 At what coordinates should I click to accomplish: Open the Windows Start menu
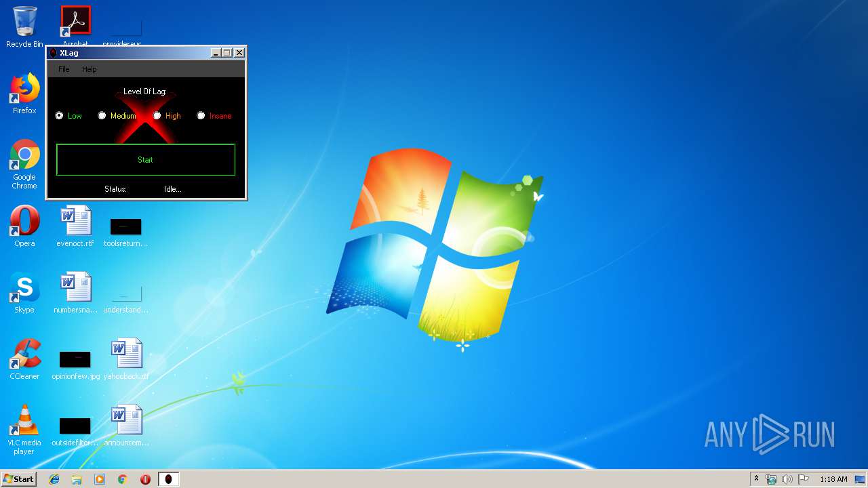18,479
